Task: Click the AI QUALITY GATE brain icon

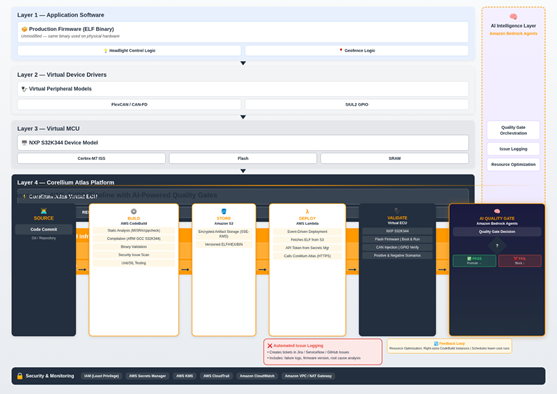Action: (x=497, y=211)
